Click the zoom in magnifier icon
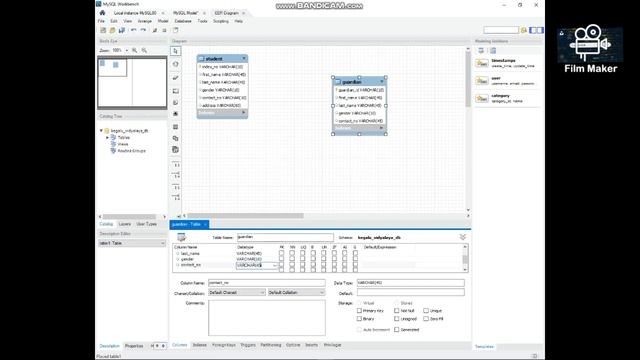 134,50
